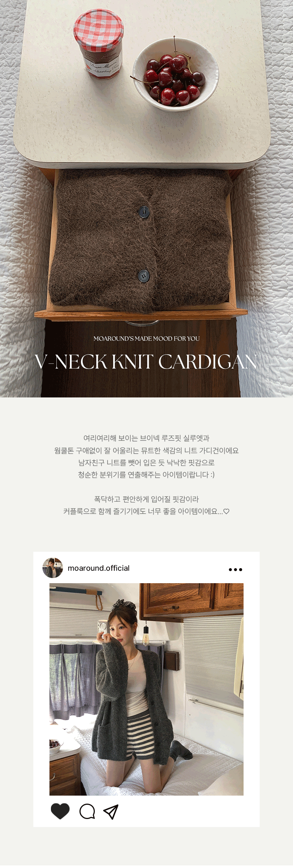Click the V-NECK KNIT CARDIGAN headline

point(146,362)
